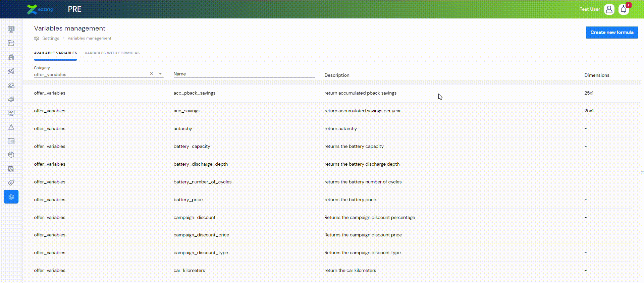Open the solar panel icon in sidebar

tap(11, 99)
